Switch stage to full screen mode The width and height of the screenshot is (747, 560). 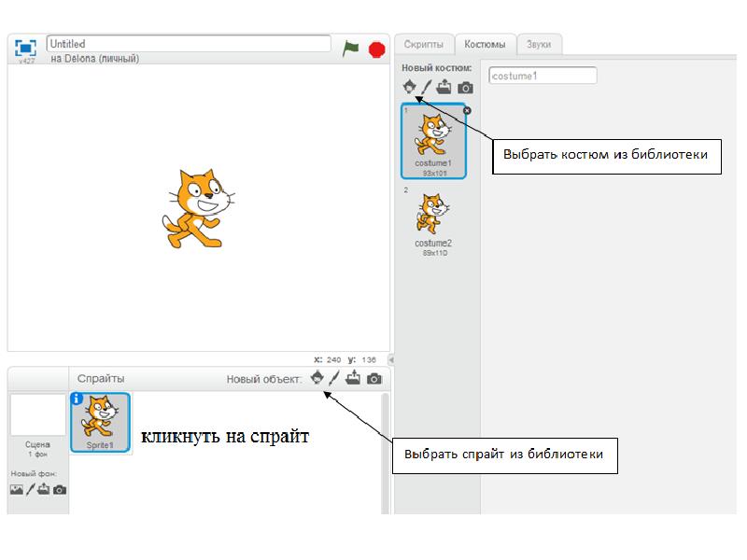[x=25, y=47]
